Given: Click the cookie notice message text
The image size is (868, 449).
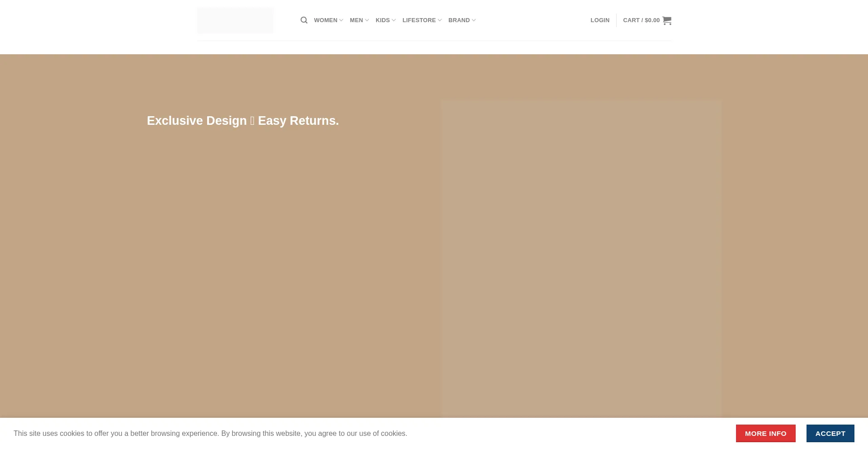Looking at the screenshot, I should 210,433.
